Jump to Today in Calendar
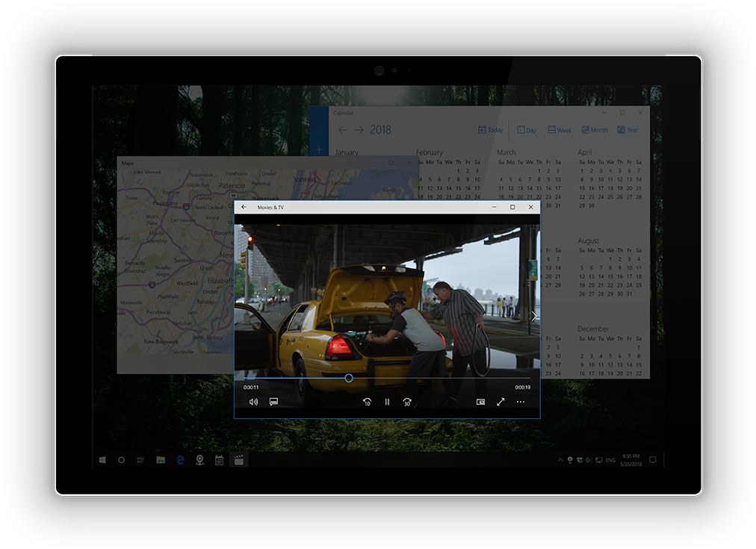 tap(490, 130)
